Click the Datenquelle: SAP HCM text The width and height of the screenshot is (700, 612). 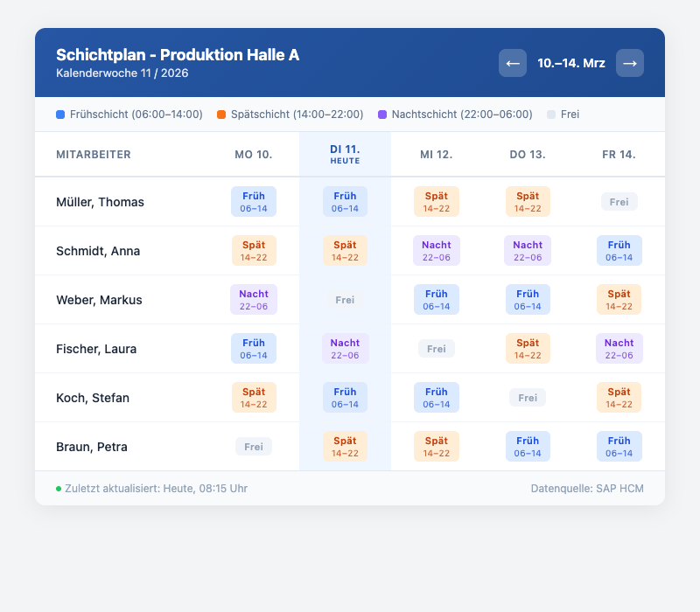coord(587,488)
